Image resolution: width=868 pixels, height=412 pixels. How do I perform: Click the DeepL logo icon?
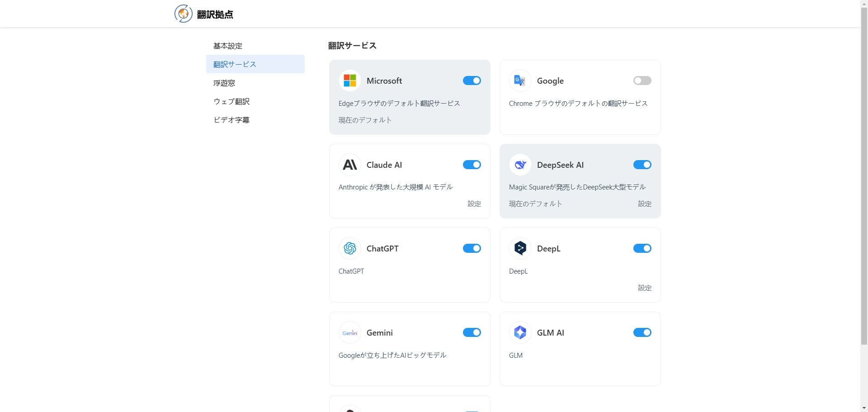(x=520, y=248)
